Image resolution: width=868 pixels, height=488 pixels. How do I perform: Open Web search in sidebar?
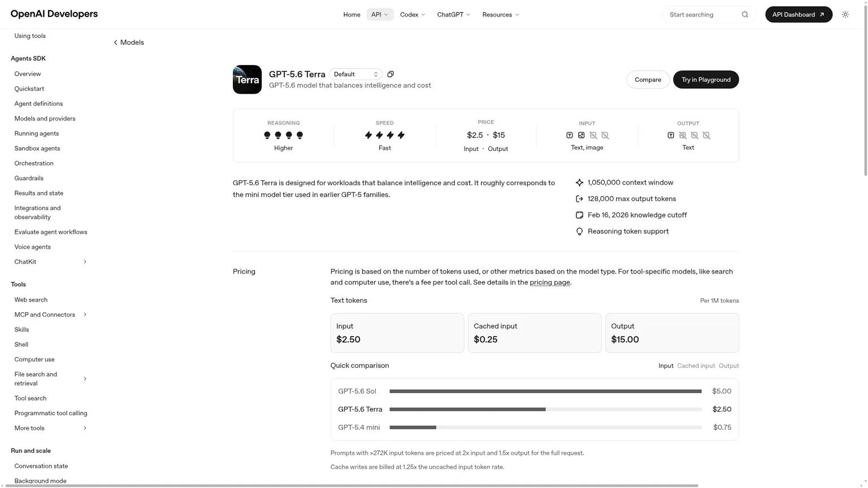(31, 300)
